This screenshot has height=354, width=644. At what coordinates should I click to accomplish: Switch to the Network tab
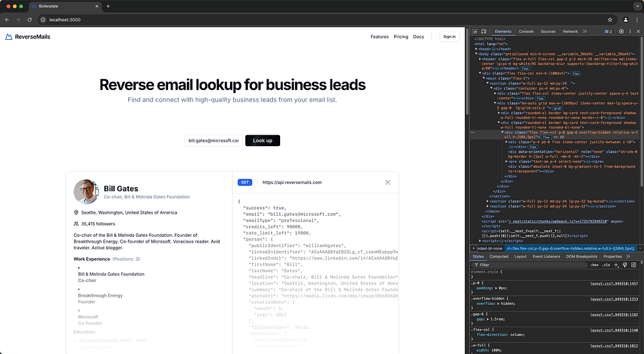point(570,31)
